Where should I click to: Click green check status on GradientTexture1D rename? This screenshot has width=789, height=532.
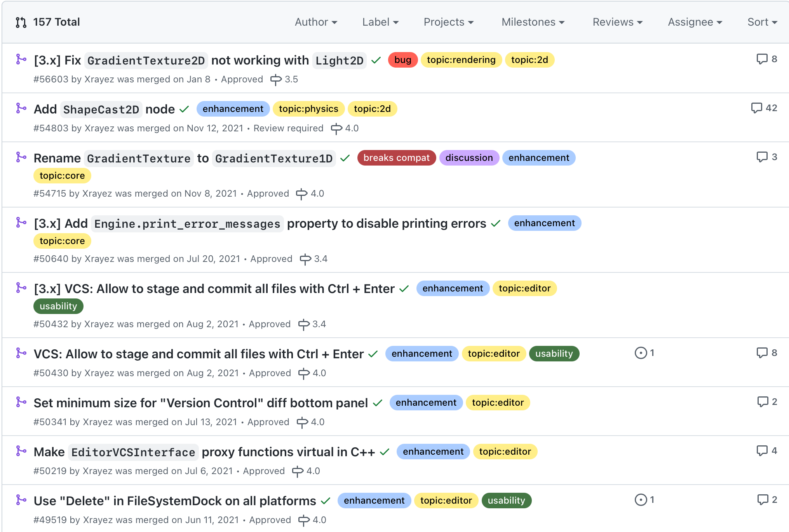tap(345, 159)
